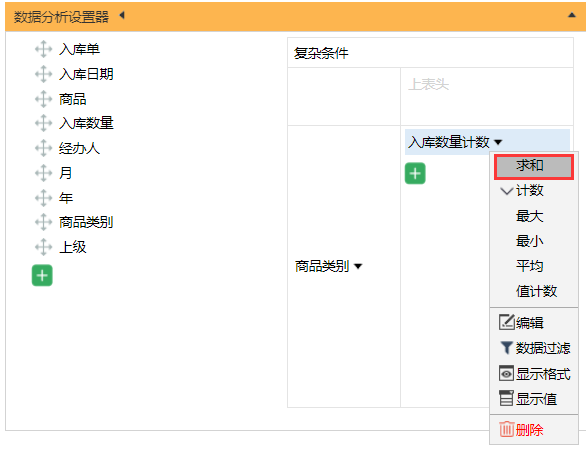Click the 显示格式 eye icon
587x452 pixels.
click(x=506, y=373)
